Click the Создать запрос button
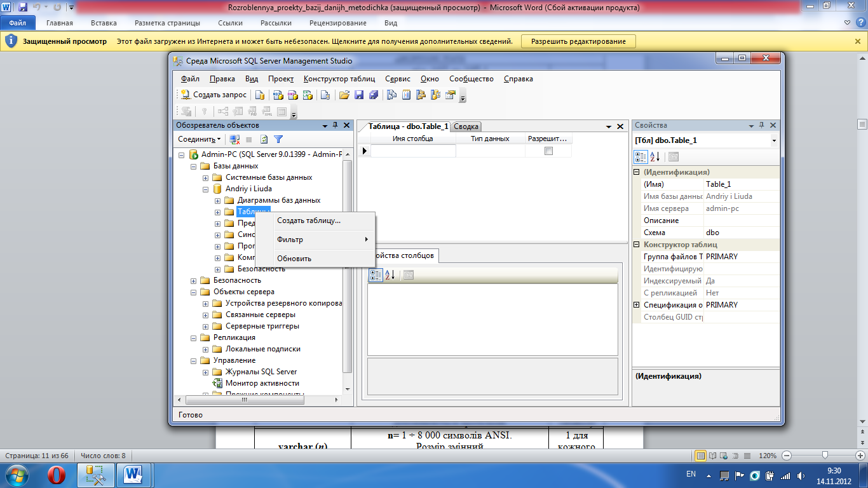Image resolution: width=868 pixels, height=488 pixels. (x=214, y=95)
